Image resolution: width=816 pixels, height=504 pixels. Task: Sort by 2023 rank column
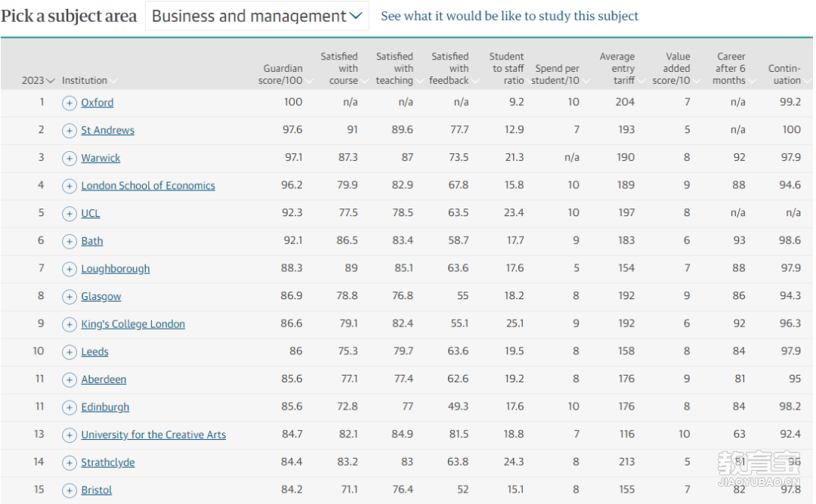pos(38,80)
